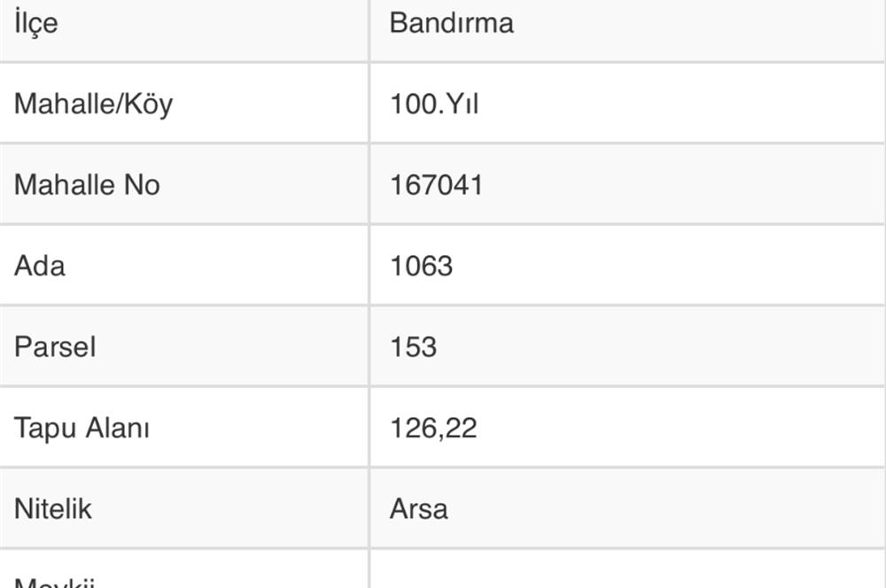The height and width of the screenshot is (588, 886).
Task: Select the Arsa value cell
Action: click(x=628, y=508)
